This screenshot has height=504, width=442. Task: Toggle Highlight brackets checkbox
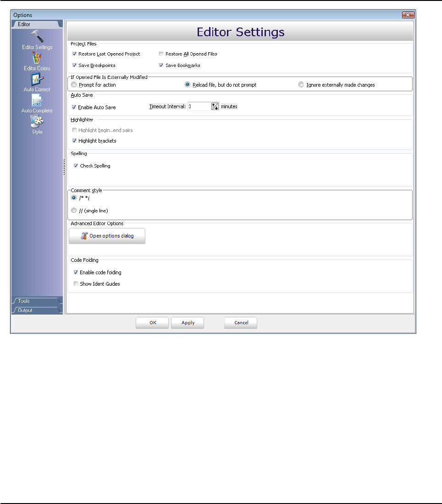pos(75,141)
